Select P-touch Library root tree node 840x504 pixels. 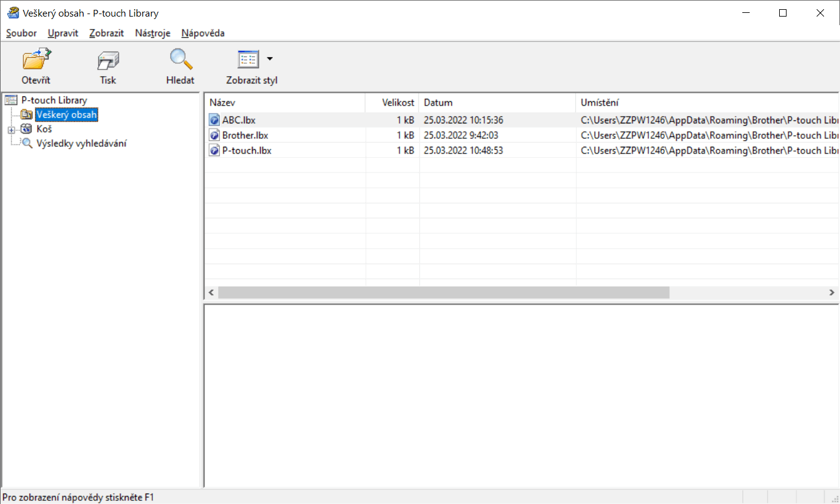54,100
